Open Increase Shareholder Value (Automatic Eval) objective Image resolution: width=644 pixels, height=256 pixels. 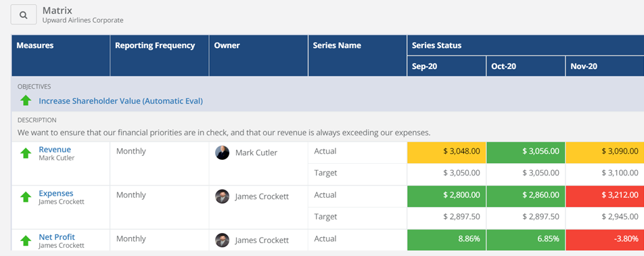pos(120,101)
